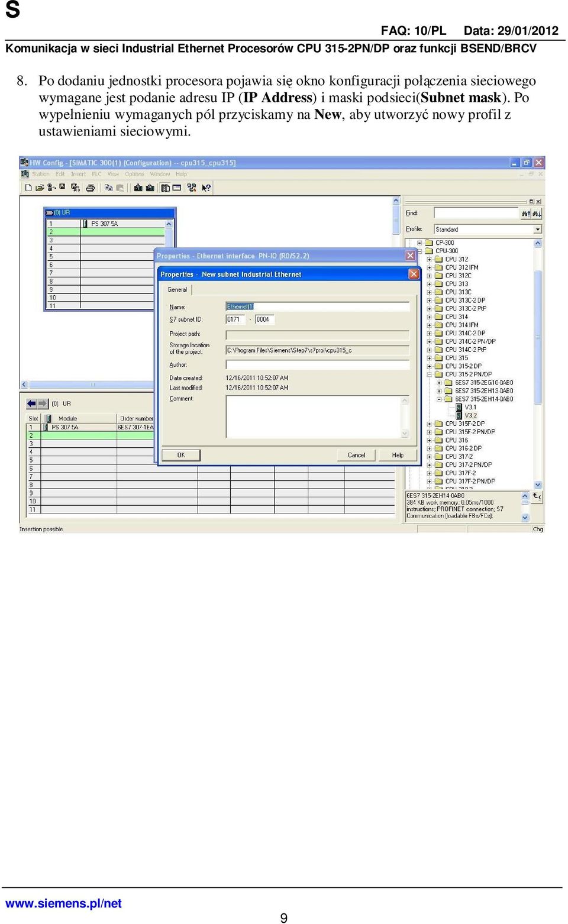This screenshot has width=568, height=924.
Task: Click the Save and Compile toolbar icon
Action: point(75,188)
